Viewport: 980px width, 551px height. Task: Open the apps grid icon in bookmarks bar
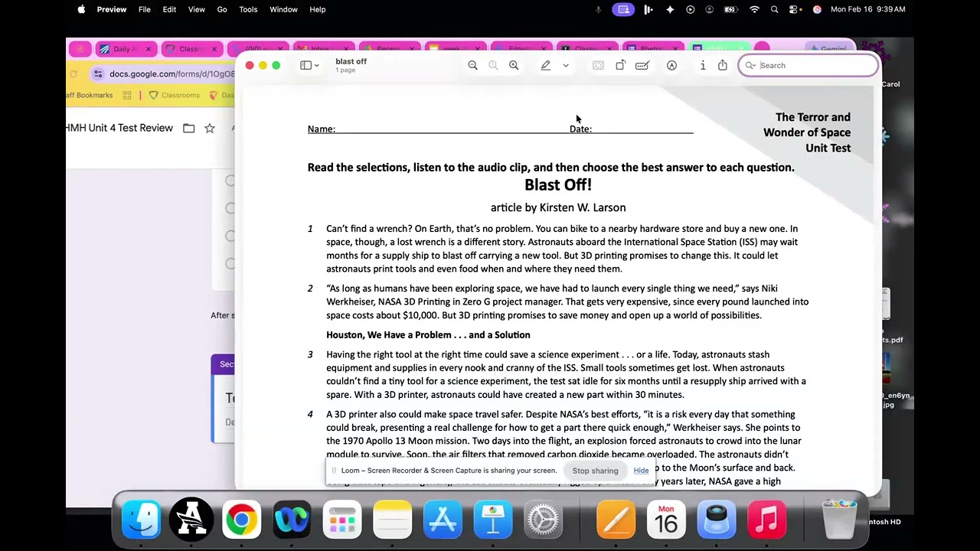(x=127, y=95)
